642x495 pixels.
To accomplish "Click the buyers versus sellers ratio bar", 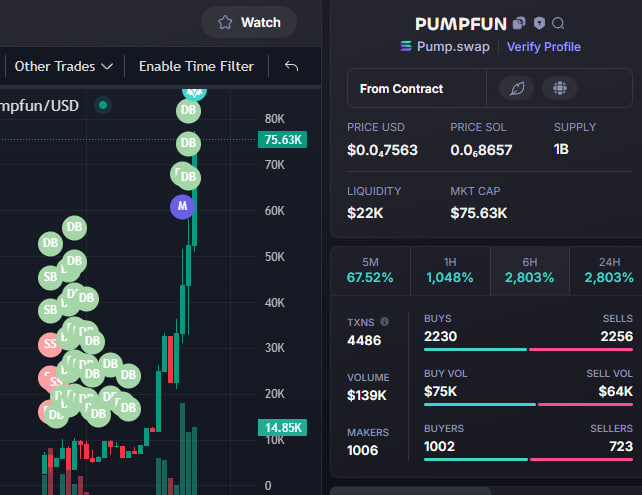I will coord(528,459).
